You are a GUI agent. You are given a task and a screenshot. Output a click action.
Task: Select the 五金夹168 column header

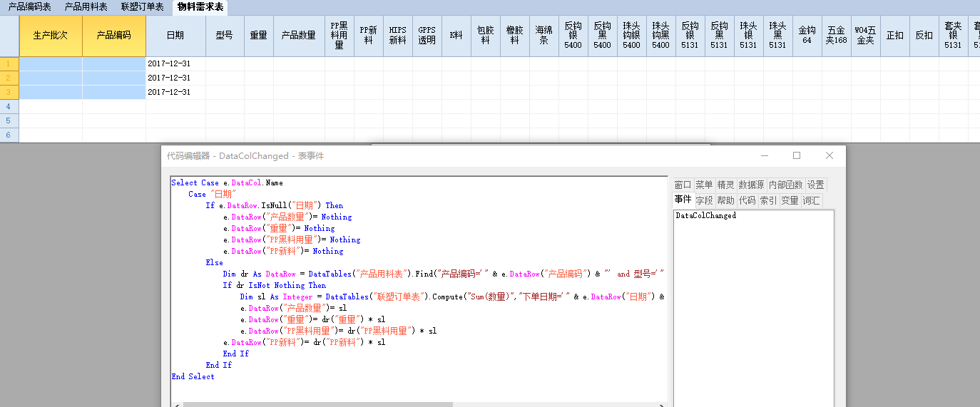click(836, 36)
